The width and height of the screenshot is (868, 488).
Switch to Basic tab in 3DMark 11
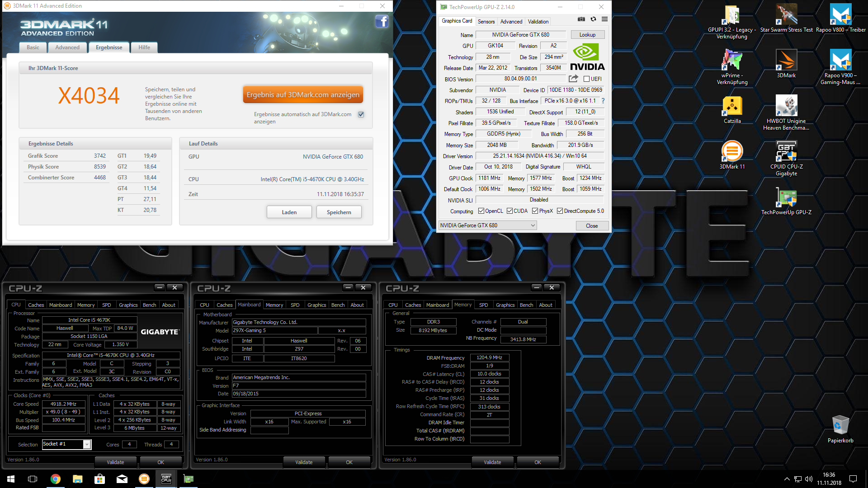point(33,47)
